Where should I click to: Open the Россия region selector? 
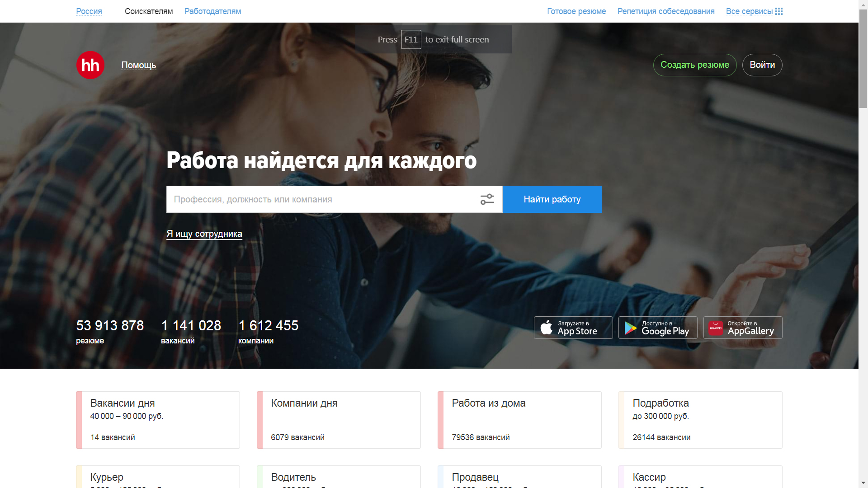[x=89, y=11]
